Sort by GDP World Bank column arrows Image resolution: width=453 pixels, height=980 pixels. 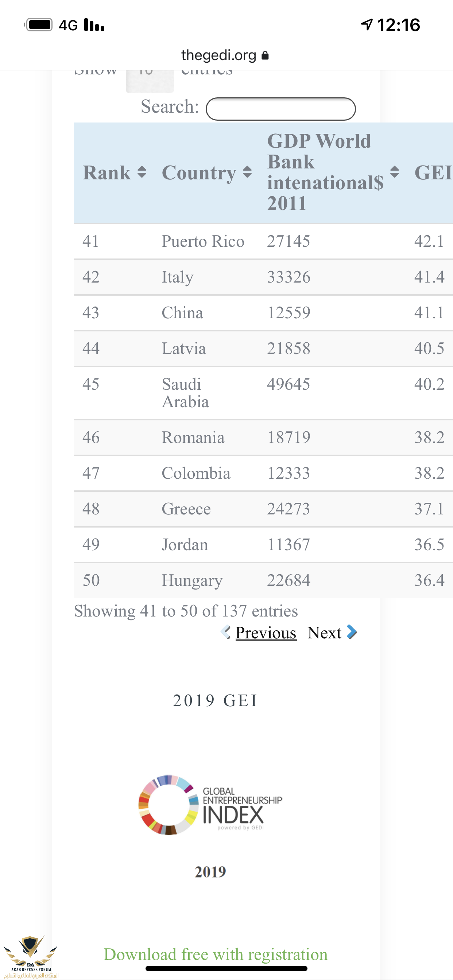click(x=394, y=172)
